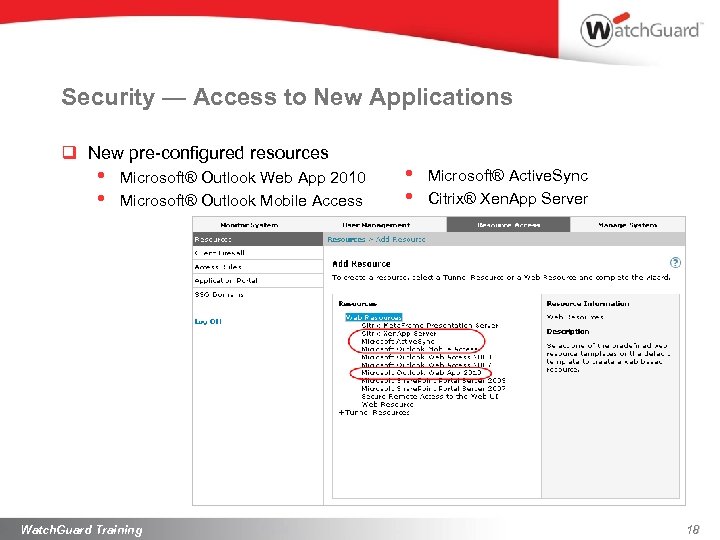This screenshot has height=540, width=720.
Task: Open the help question mark icon
Action: pyautogui.click(x=675, y=263)
